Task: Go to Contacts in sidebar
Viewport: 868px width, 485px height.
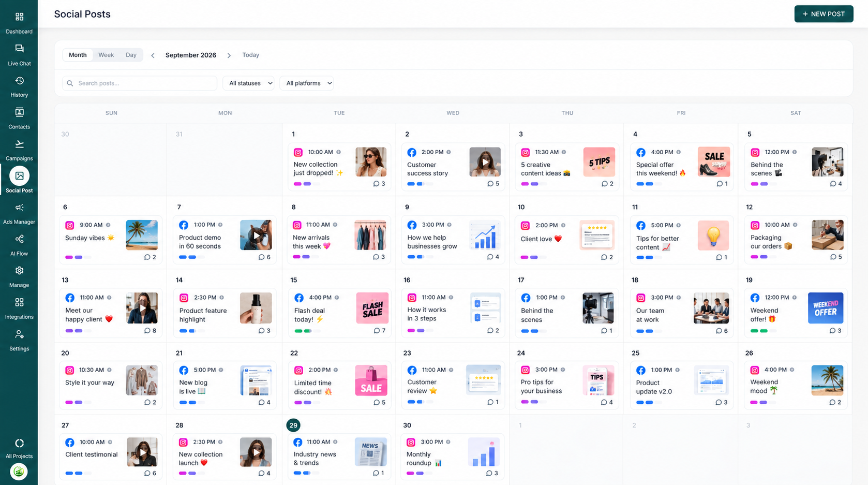Action: (x=19, y=112)
